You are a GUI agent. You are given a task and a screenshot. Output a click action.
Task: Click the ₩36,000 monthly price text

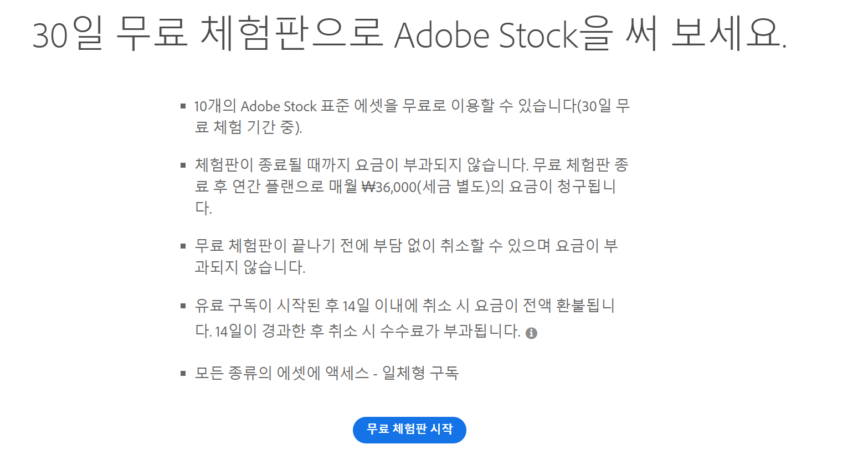(x=389, y=187)
